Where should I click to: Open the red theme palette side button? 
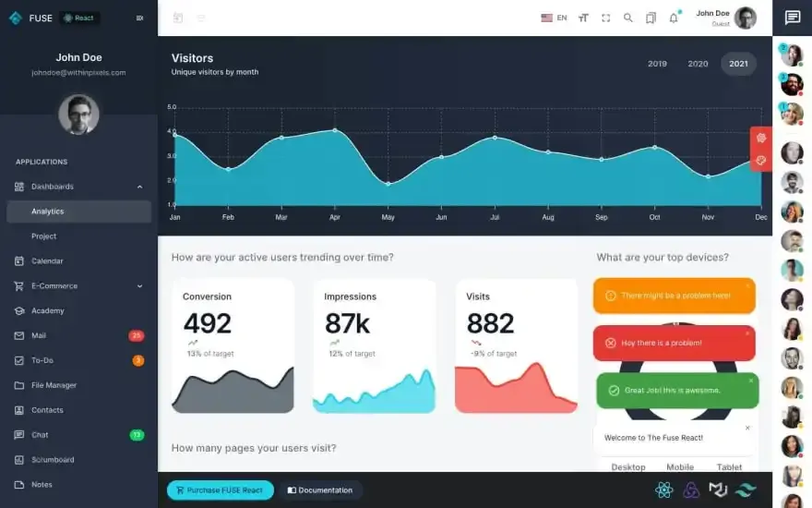pyautogui.click(x=760, y=160)
